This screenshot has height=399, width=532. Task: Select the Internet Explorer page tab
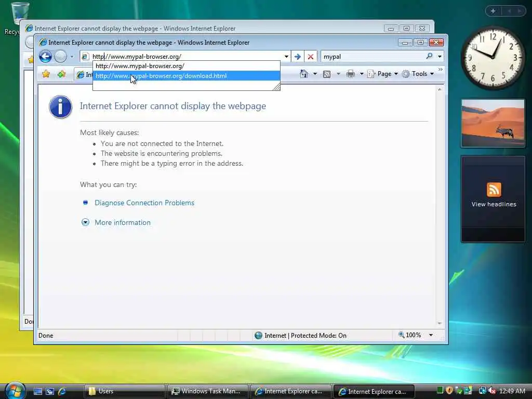(x=84, y=75)
